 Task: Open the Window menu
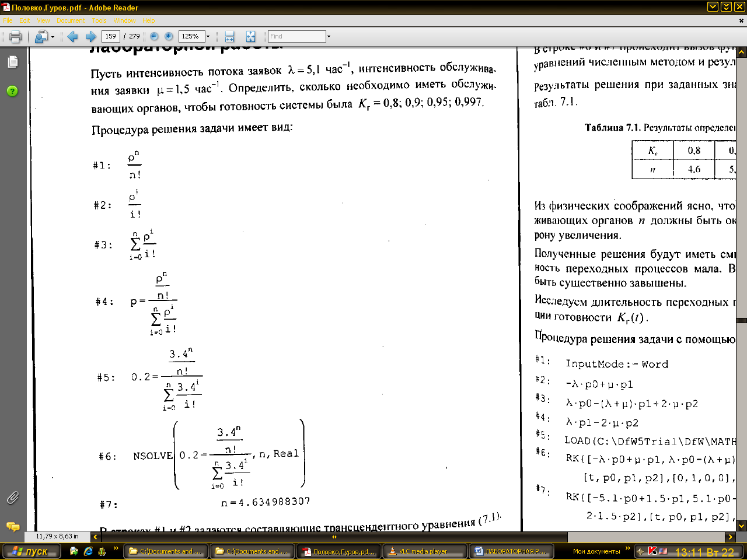click(124, 20)
